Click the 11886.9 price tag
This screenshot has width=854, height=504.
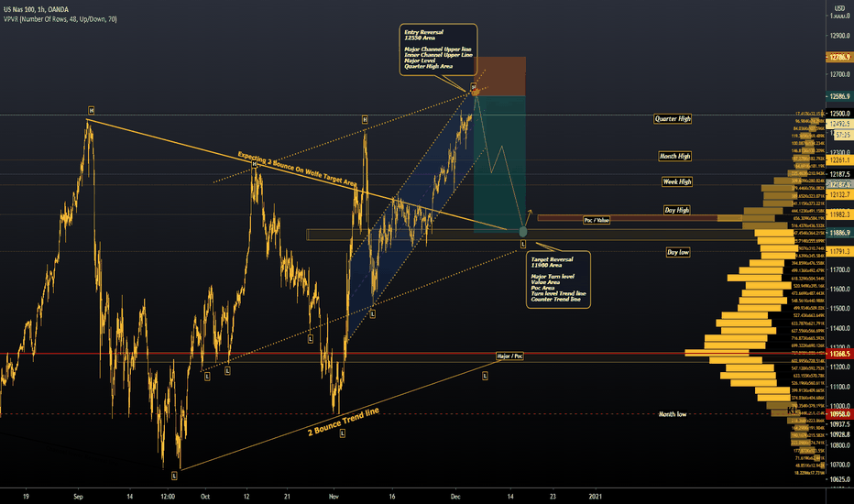pos(840,233)
